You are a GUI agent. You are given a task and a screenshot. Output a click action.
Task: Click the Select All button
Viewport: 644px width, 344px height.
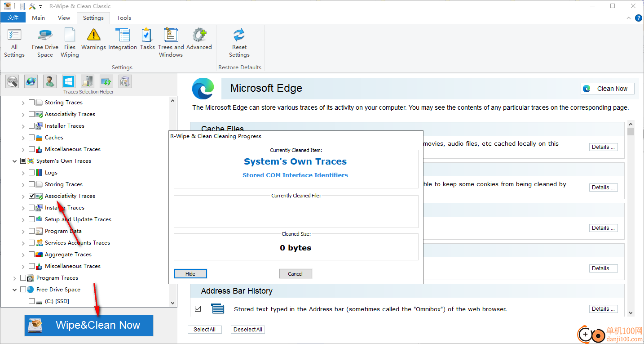(x=204, y=330)
